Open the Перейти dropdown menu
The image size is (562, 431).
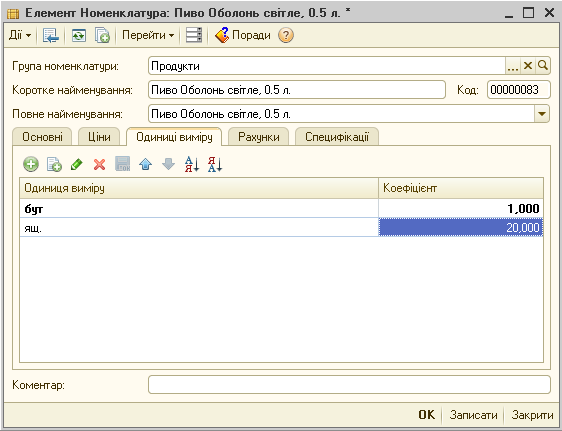[x=148, y=35]
